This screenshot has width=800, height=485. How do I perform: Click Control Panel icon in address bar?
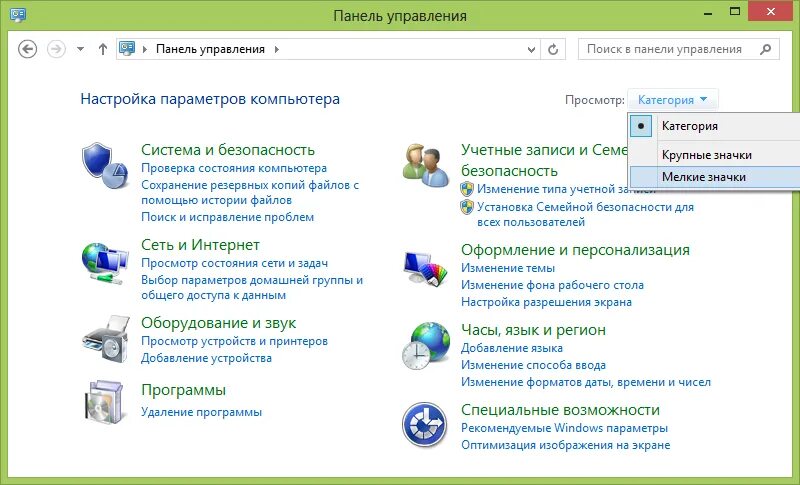(x=127, y=48)
